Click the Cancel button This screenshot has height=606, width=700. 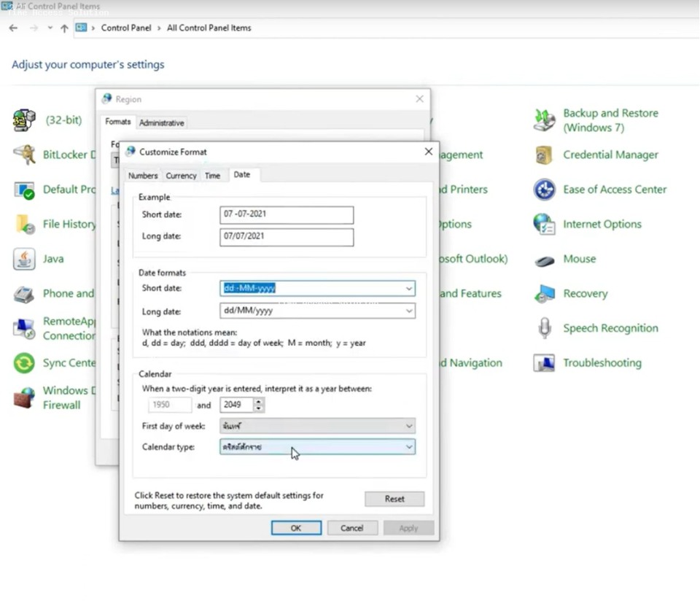click(352, 528)
